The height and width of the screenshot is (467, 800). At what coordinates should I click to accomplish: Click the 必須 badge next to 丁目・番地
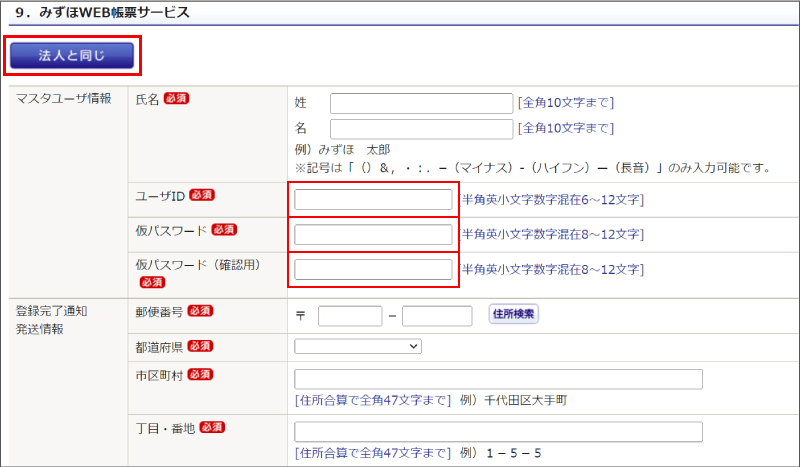point(212,427)
